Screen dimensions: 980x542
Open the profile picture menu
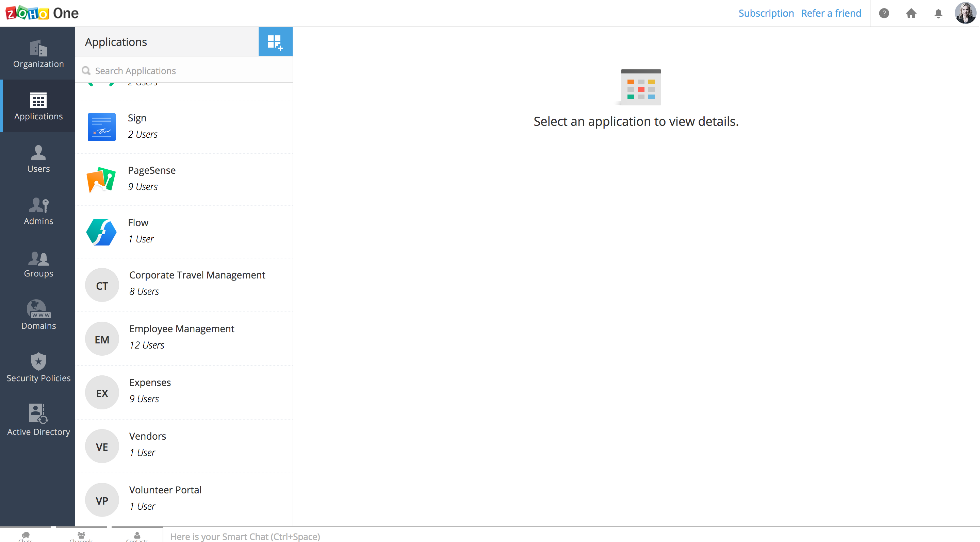tap(966, 13)
